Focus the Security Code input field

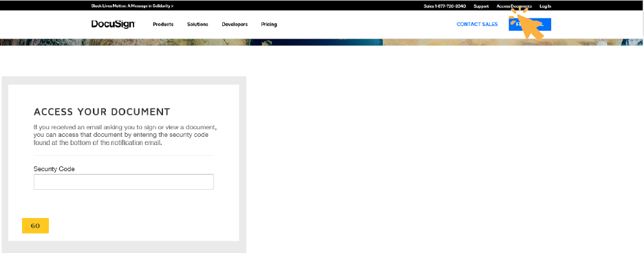point(124,181)
